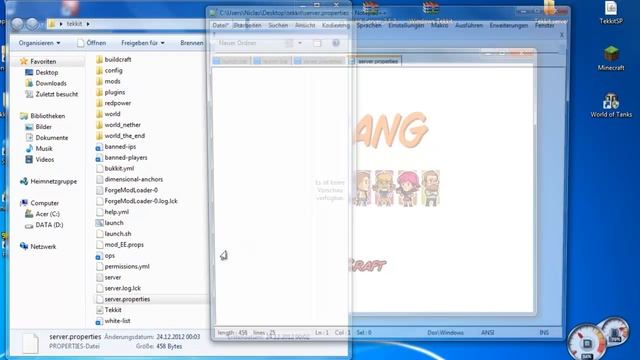
Task: Select the ForgeModLoader-0.log.lck file
Action: (137, 201)
